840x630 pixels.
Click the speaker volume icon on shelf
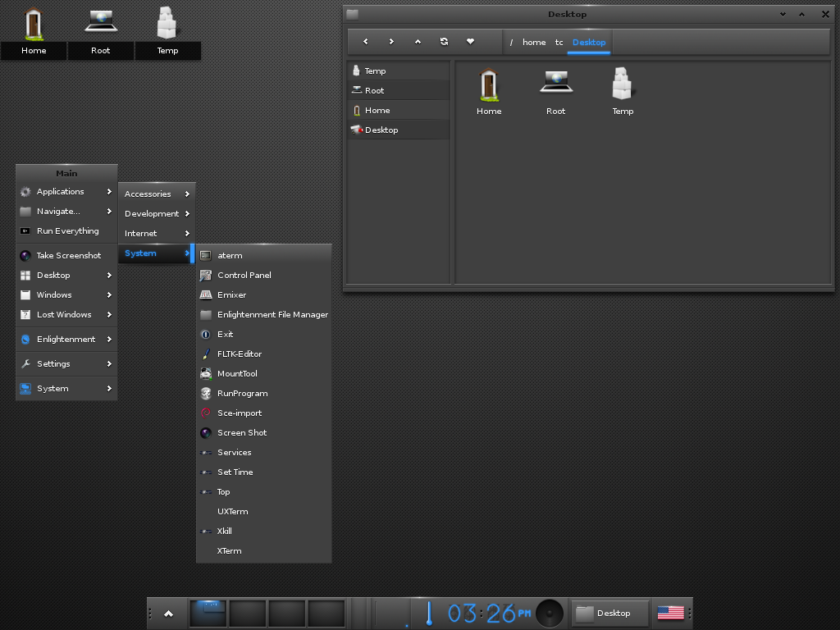[550, 613]
